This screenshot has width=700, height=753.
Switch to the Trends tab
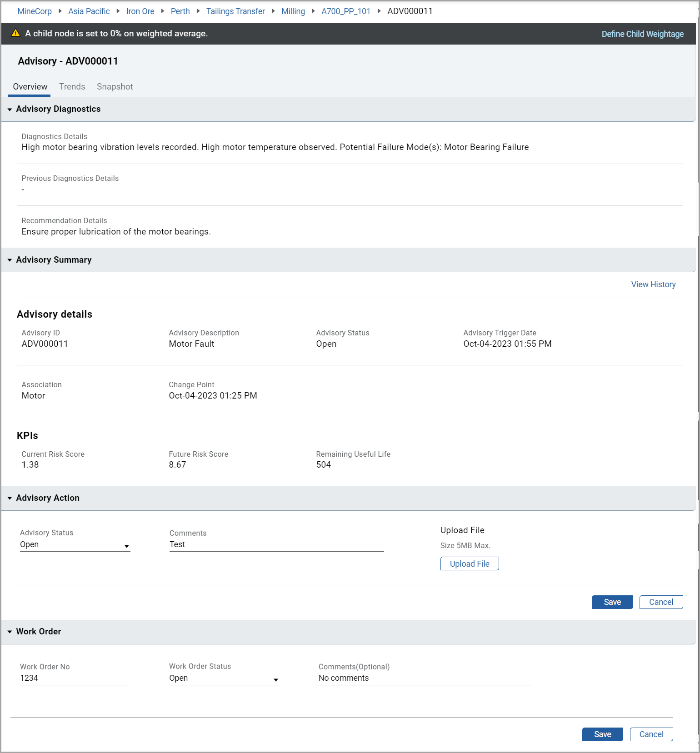pos(72,87)
